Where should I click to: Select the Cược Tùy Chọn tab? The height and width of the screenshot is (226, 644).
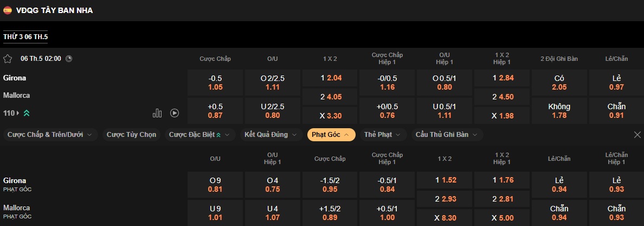(x=131, y=135)
